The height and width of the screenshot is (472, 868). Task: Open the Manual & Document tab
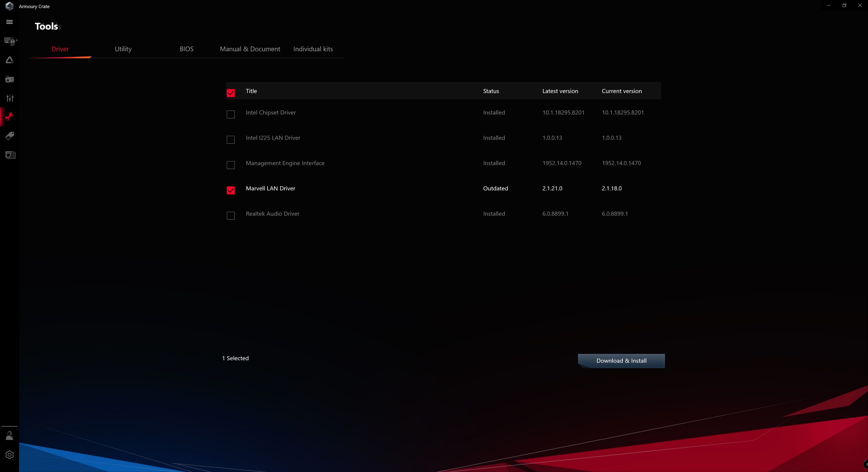point(250,49)
